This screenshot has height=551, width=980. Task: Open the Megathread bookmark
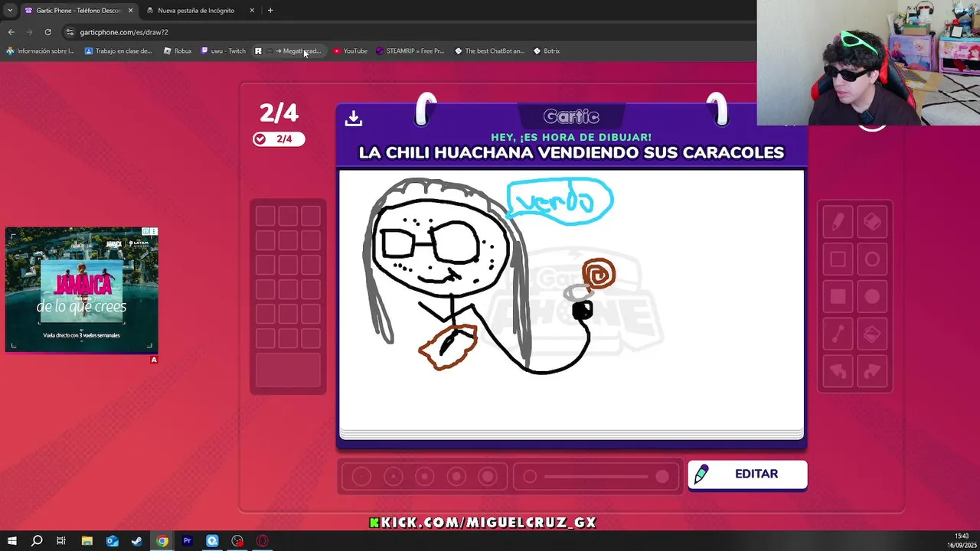289,51
